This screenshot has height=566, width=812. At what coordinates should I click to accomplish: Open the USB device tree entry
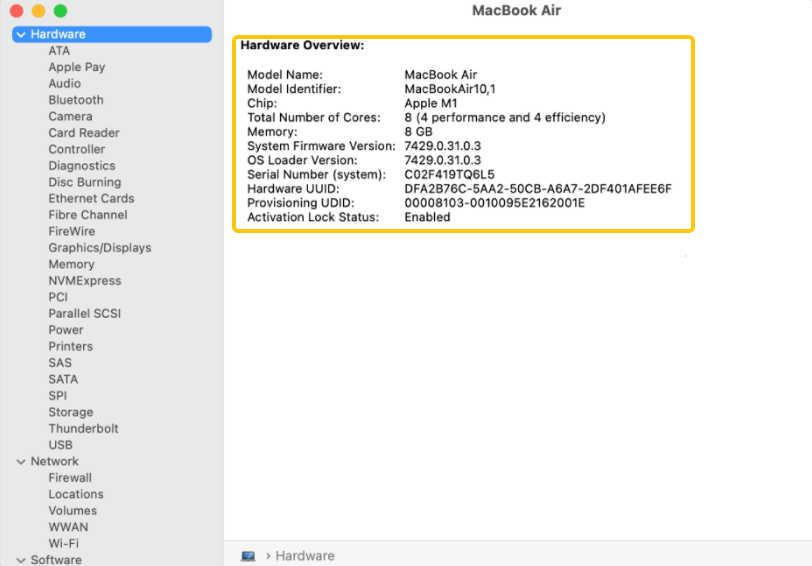(60, 445)
